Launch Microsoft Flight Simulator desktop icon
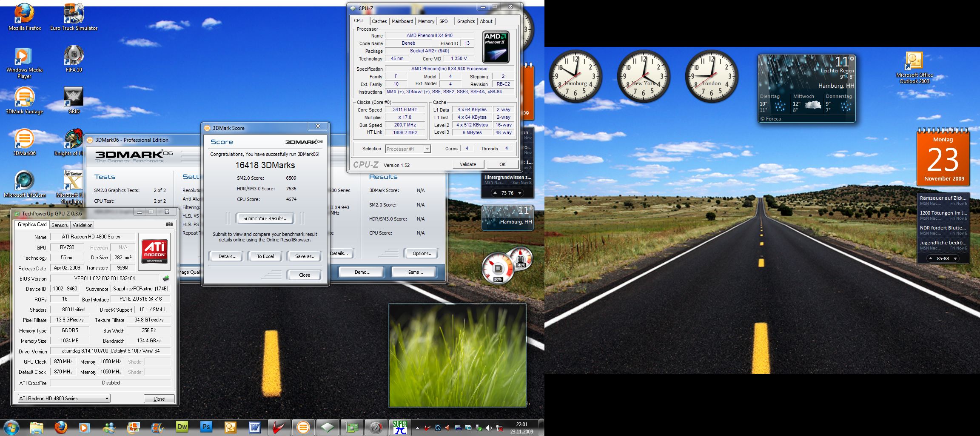Image resolution: width=980 pixels, height=436 pixels. click(73, 186)
